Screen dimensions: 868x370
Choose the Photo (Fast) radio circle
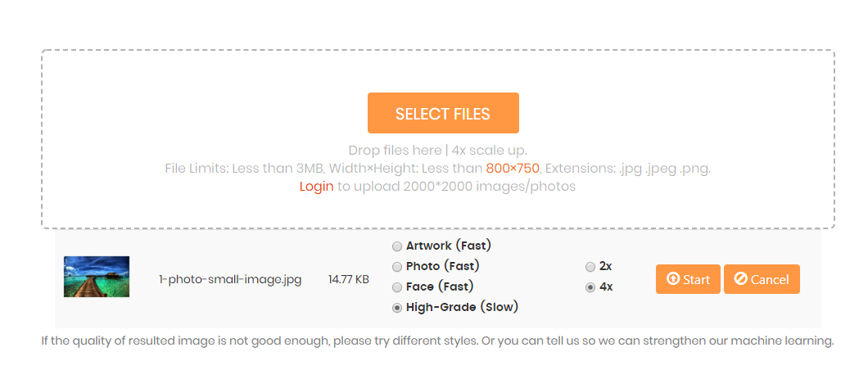(x=397, y=267)
